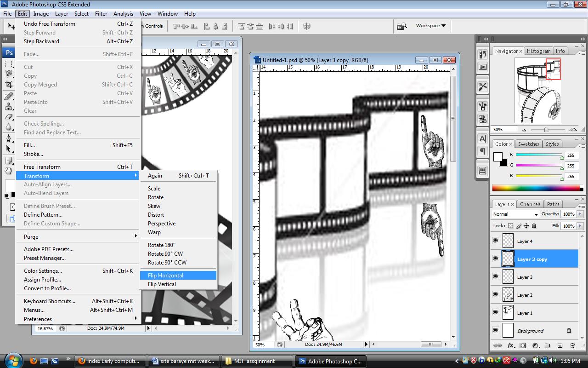The width and height of the screenshot is (588, 368).
Task: Choose Flip Vertical
Action: click(178, 284)
